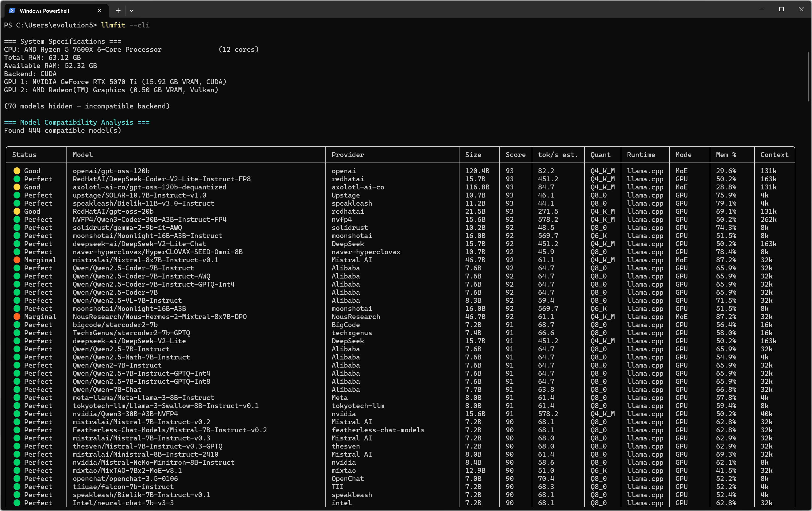812x511 pixels.
Task: Click the vertical scrollbar thumb
Action: (x=808, y=76)
